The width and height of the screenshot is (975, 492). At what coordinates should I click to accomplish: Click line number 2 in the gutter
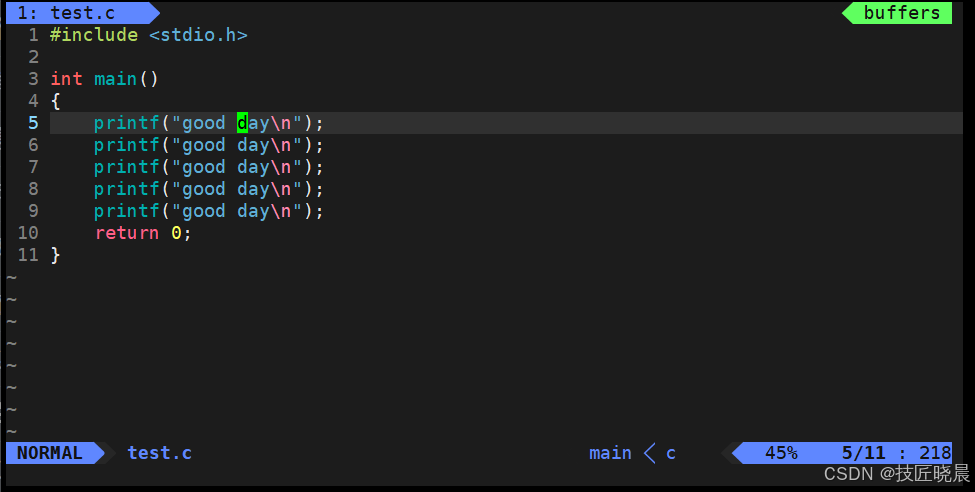pos(34,57)
